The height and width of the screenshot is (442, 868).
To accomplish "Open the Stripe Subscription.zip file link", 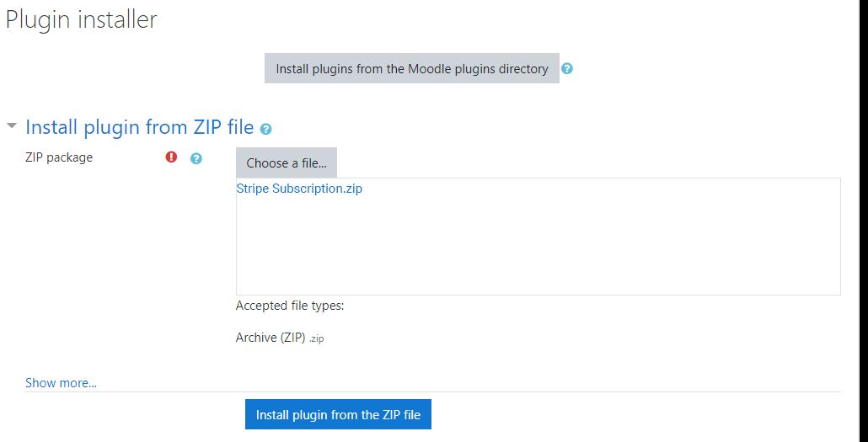I will coord(299,189).
